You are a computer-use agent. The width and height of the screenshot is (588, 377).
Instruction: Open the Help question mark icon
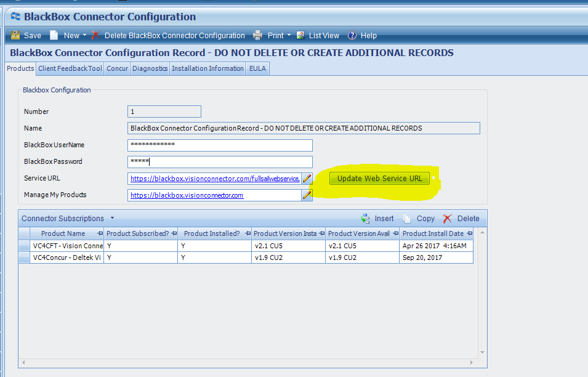pyautogui.click(x=352, y=35)
